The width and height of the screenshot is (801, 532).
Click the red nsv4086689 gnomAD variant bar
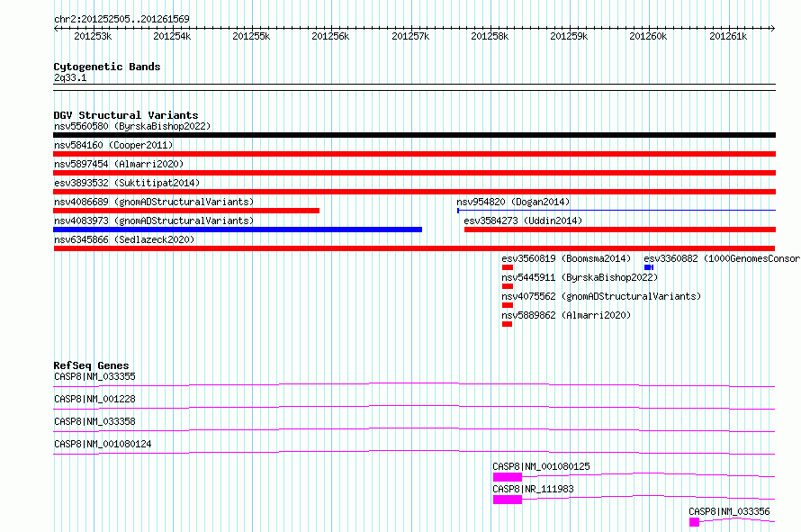(x=186, y=211)
